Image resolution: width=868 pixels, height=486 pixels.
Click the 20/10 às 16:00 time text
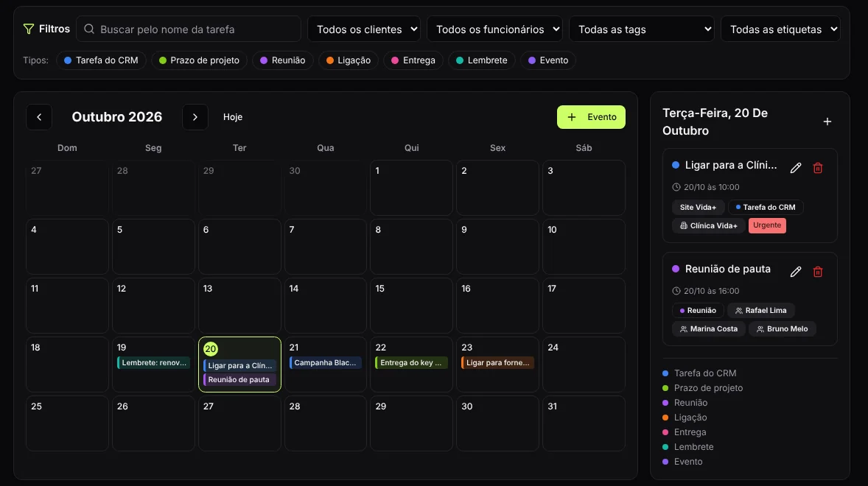(x=711, y=291)
